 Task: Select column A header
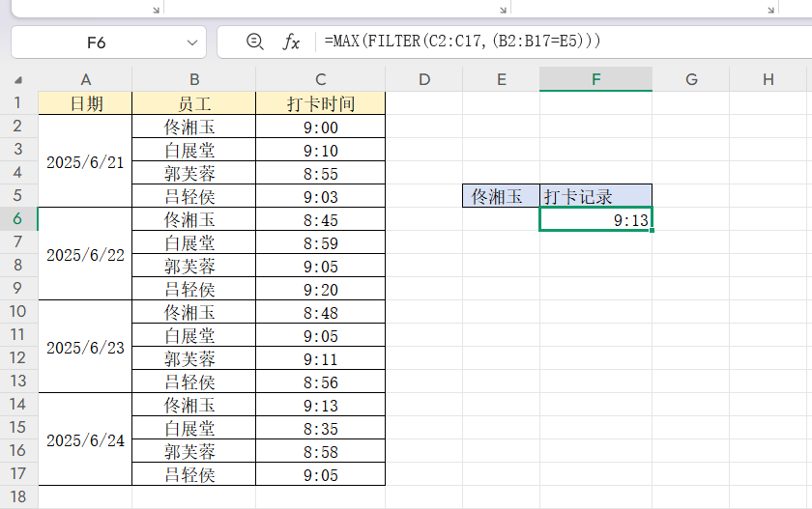point(85,79)
